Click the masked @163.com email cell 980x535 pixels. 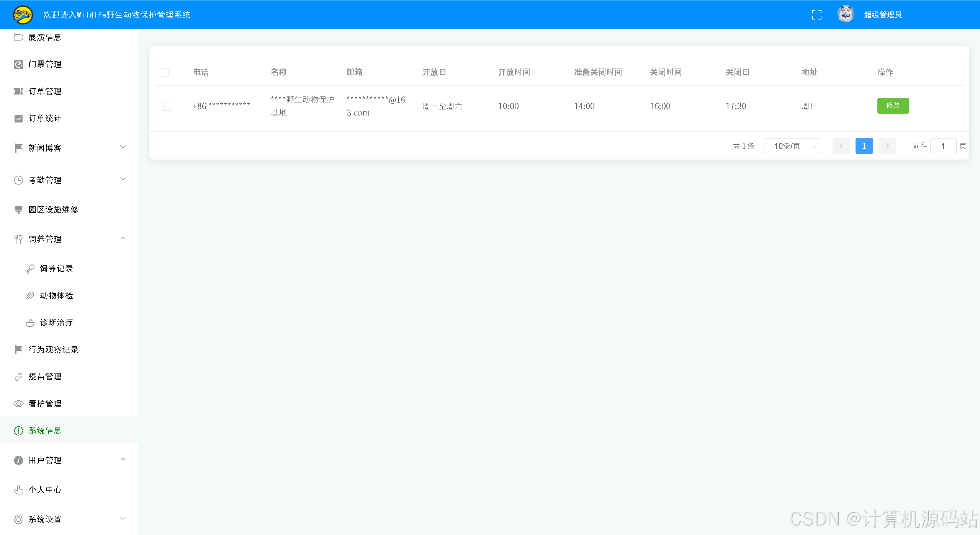(x=376, y=106)
